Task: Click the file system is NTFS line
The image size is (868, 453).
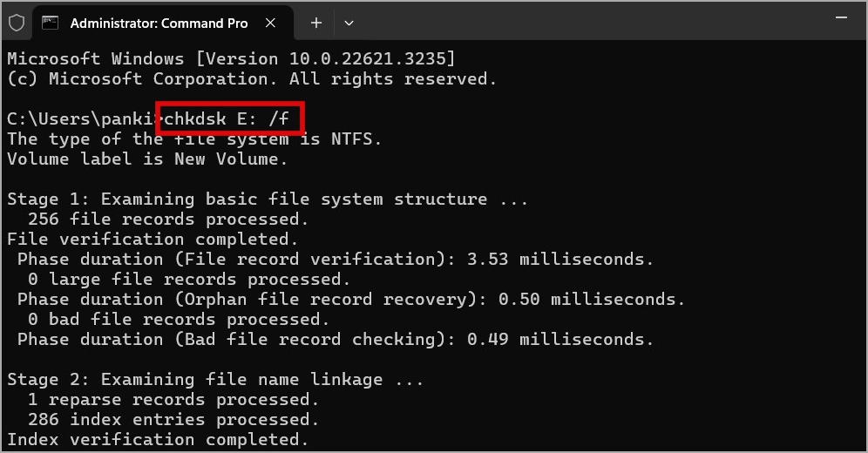Action: tap(194, 139)
